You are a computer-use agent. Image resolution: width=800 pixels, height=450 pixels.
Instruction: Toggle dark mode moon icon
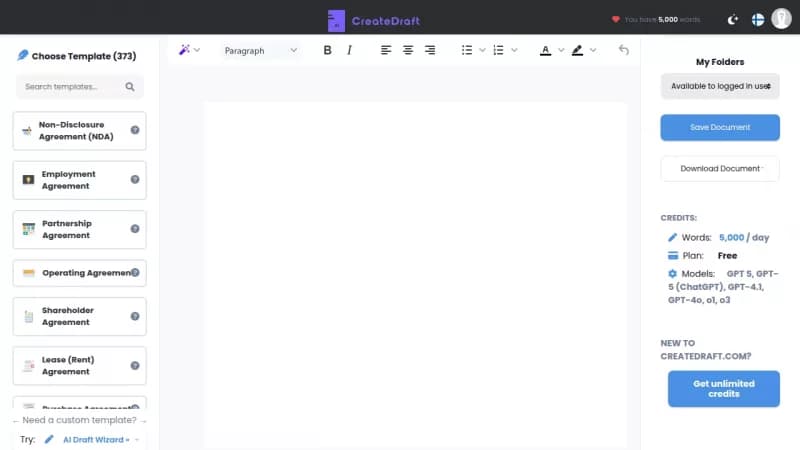[733, 20]
